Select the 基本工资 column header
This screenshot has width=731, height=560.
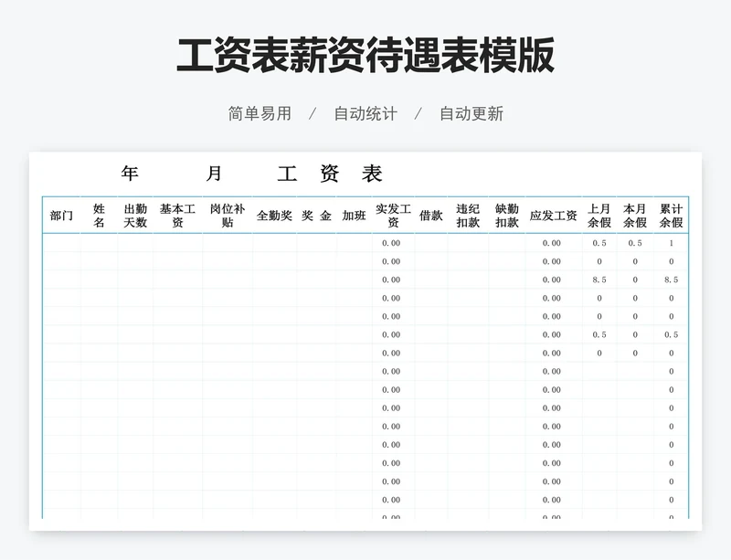(177, 216)
